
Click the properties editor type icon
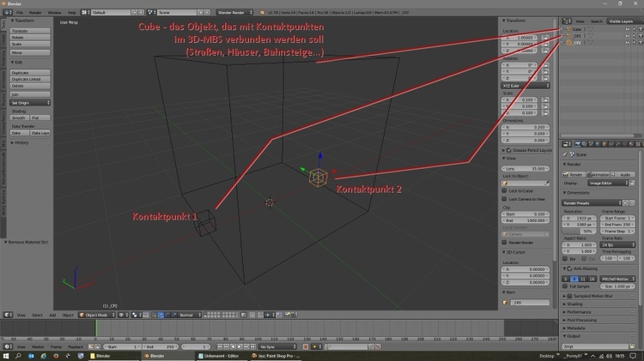(567, 144)
